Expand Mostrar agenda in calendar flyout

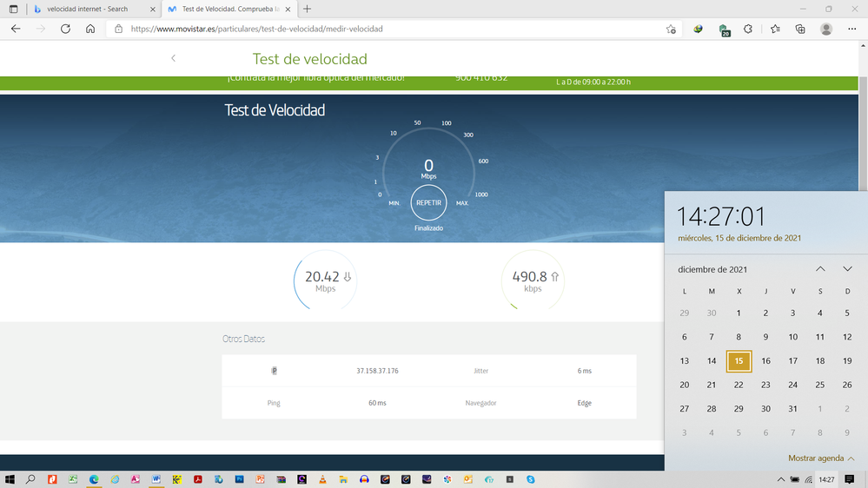821,458
